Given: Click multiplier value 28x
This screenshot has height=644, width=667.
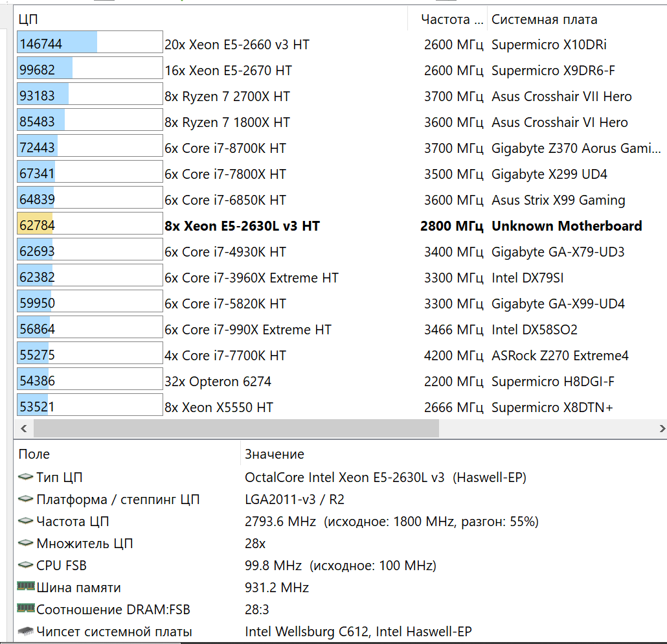Looking at the screenshot, I should coord(255,544).
